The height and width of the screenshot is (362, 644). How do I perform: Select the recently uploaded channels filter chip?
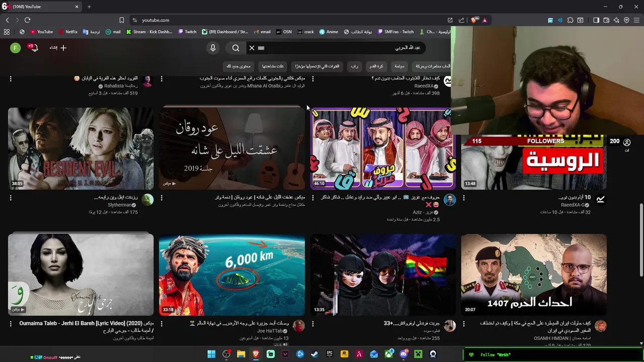[317, 66]
